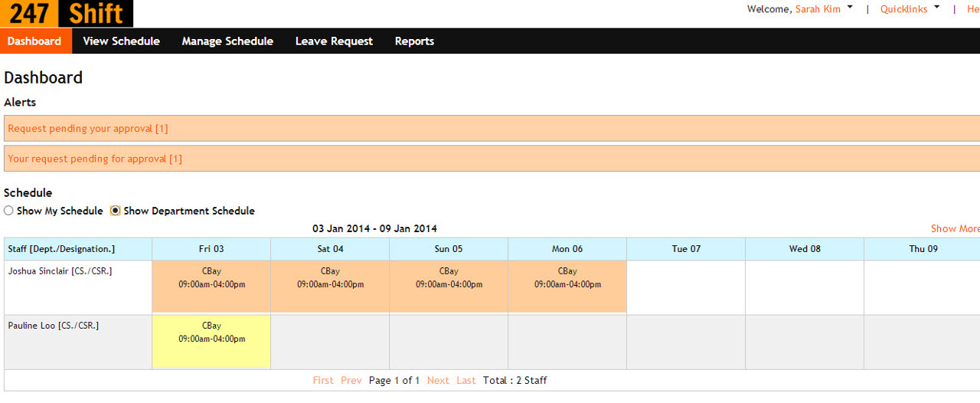Open Joshua Sinclair's Fri 03 CBay shift
Viewport: 980px width, 403px height.
tap(211, 287)
